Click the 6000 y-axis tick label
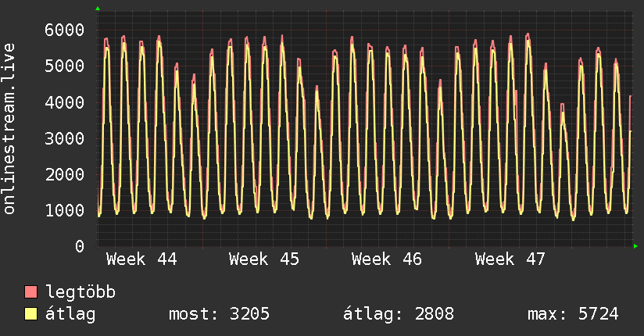 coord(63,30)
